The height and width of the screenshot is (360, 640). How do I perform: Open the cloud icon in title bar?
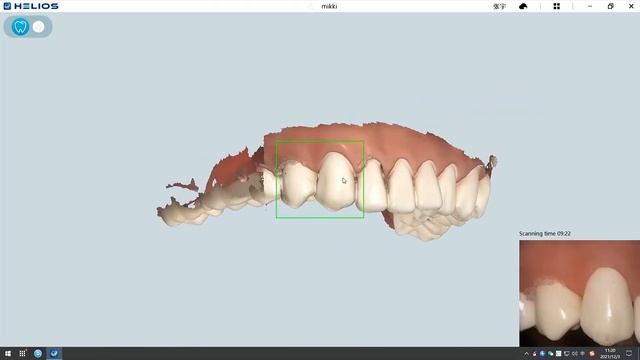(523, 6)
